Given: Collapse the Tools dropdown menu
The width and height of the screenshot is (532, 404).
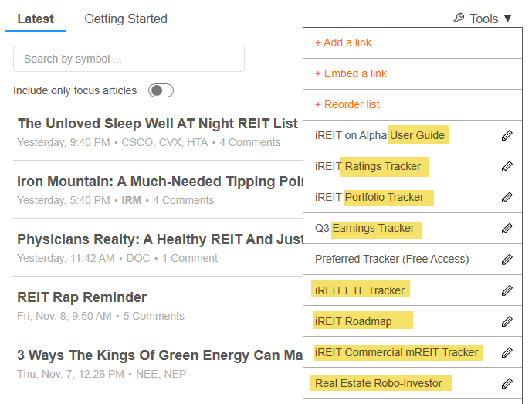Looking at the screenshot, I should pos(483,19).
